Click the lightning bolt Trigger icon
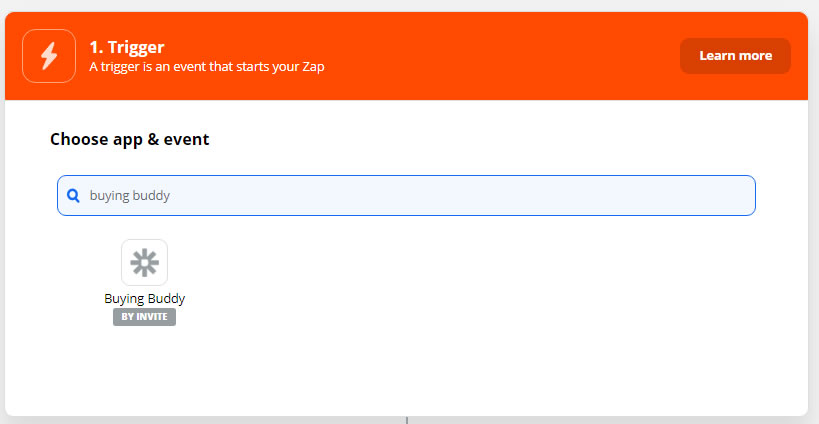This screenshot has height=424, width=819. point(49,56)
